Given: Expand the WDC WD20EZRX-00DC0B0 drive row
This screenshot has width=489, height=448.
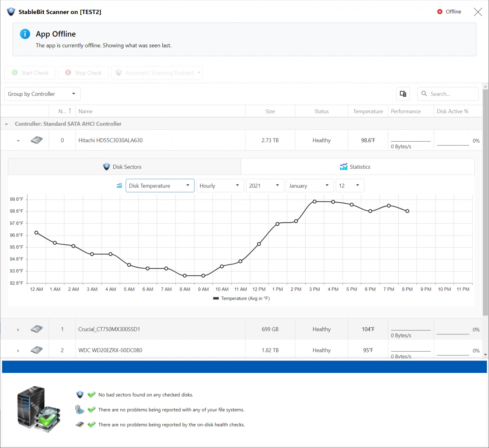Looking at the screenshot, I should pos(18,350).
